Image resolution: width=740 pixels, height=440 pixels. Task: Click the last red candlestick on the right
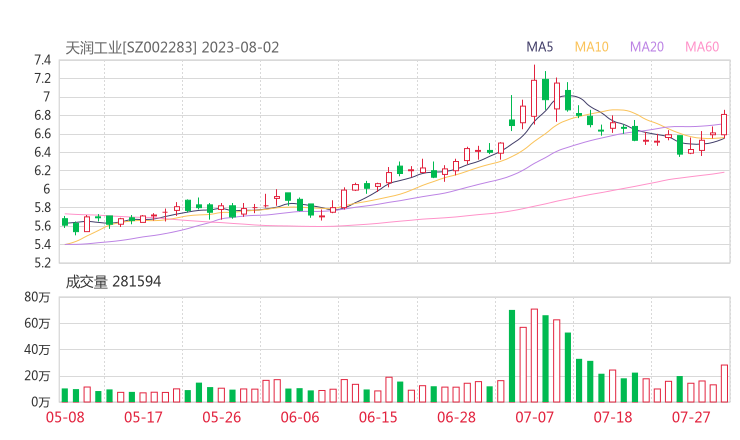point(724,124)
